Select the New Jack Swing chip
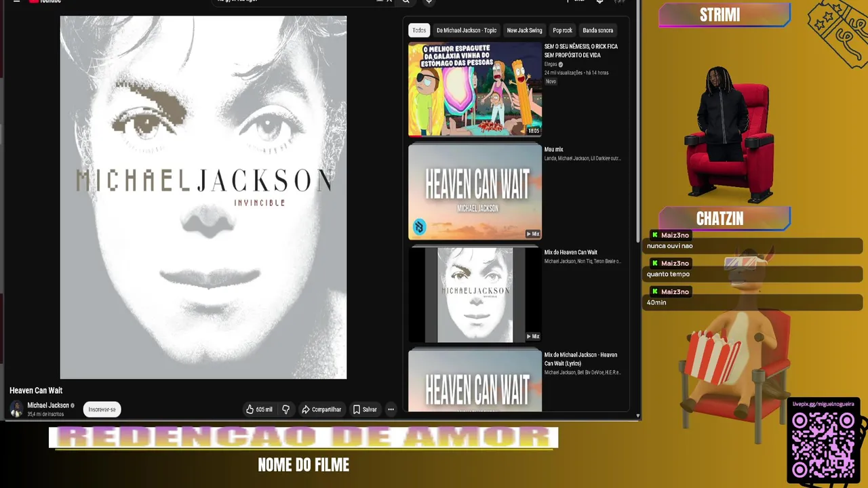The width and height of the screenshot is (868, 488). click(524, 30)
